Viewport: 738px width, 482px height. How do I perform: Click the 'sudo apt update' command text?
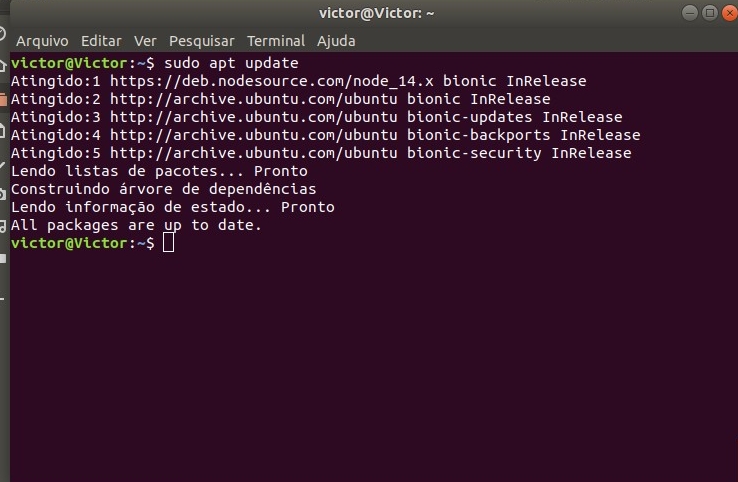tap(231, 63)
